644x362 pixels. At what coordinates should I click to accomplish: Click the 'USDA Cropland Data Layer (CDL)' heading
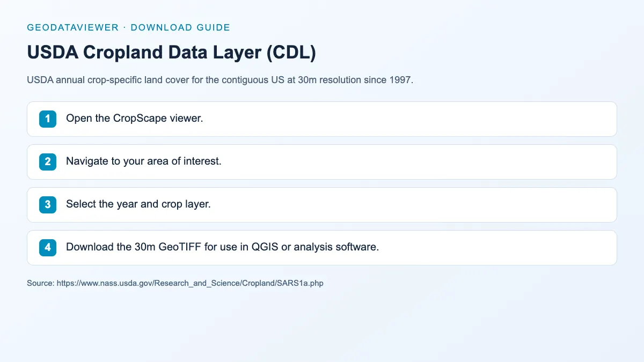[x=172, y=52]
